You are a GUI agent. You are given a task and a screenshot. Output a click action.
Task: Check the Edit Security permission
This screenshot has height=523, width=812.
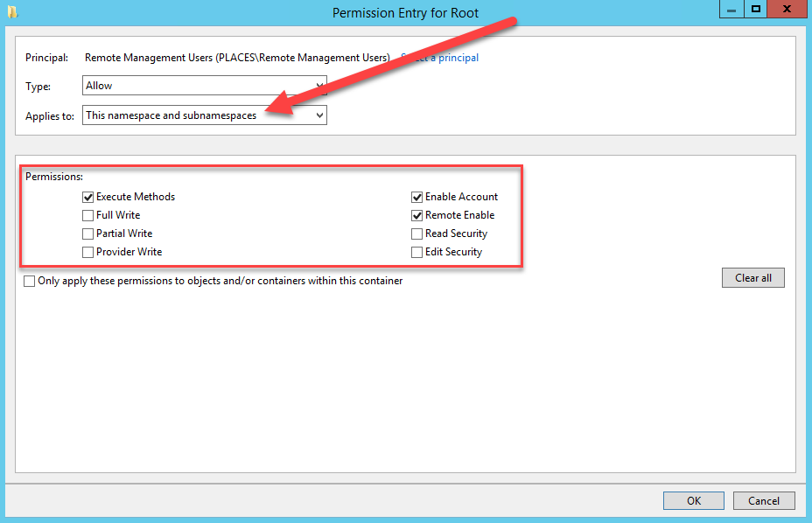[417, 251]
